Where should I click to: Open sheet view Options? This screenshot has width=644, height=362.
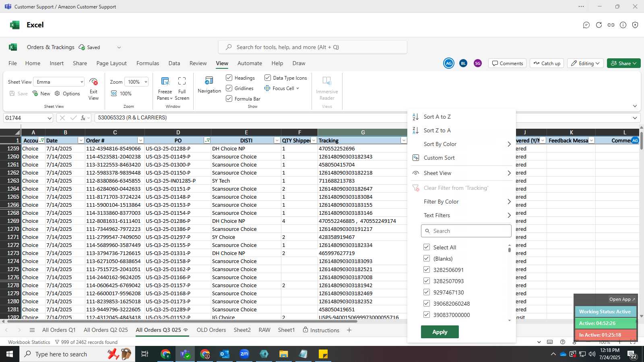pyautogui.click(x=67, y=93)
